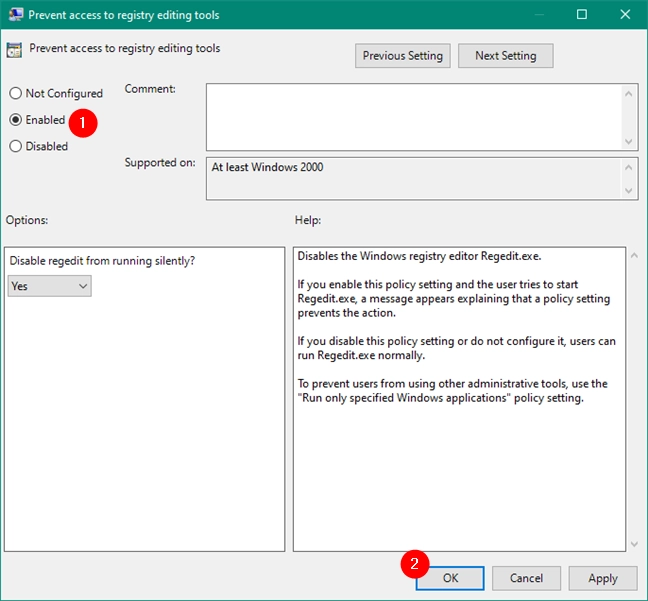The image size is (648, 601).
Task: Select the Disabled radio button
Action: (x=16, y=146)
